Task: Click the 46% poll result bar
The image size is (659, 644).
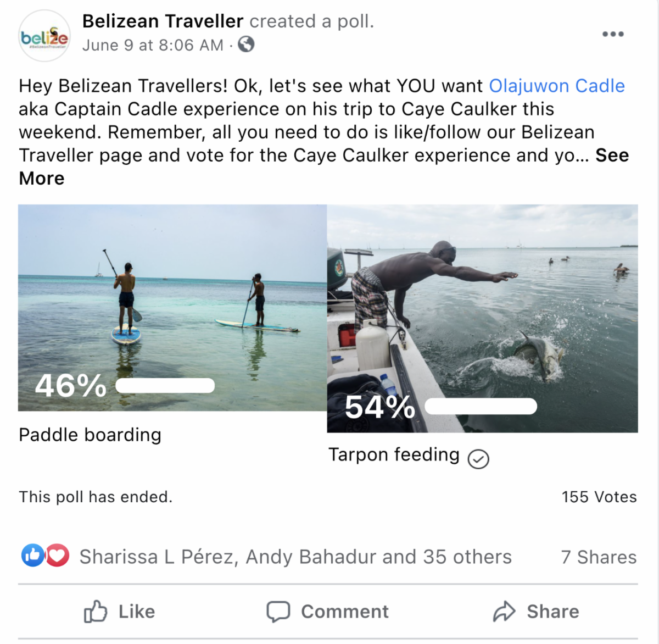Action: pos(165,386)
